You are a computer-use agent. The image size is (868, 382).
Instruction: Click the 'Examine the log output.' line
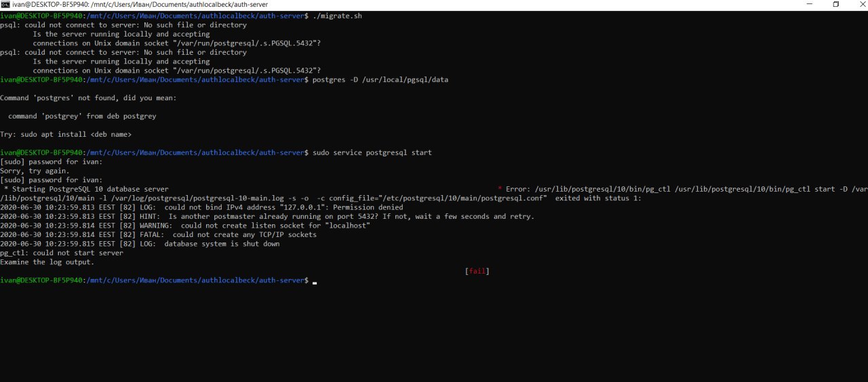pyautogui.click(x=47, y=263)
